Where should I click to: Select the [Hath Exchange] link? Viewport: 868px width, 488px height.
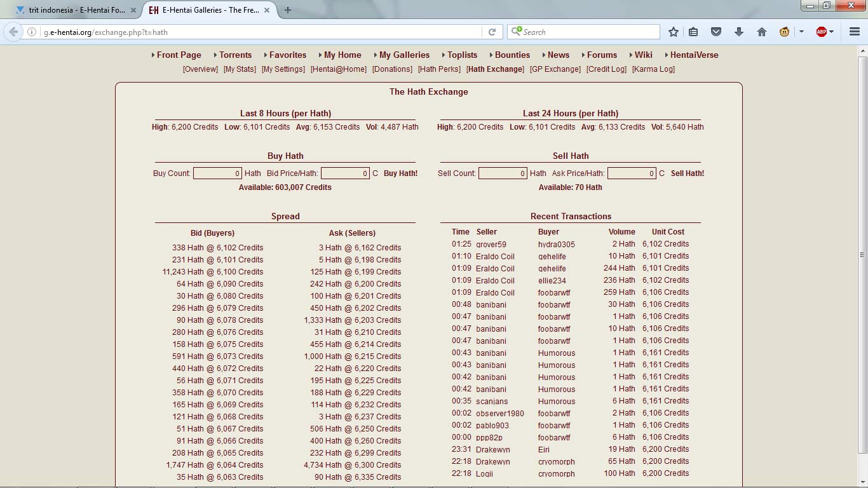[x=495, y=69]
